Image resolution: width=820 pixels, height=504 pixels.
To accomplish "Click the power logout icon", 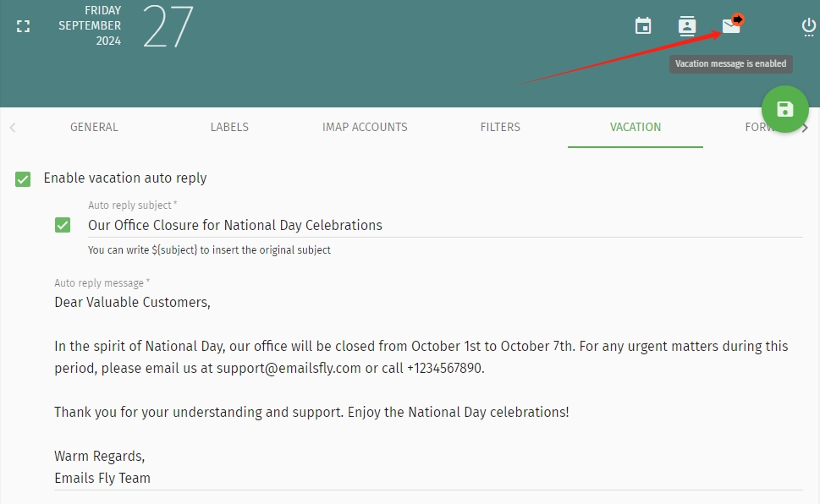I will tap(808, 27).
